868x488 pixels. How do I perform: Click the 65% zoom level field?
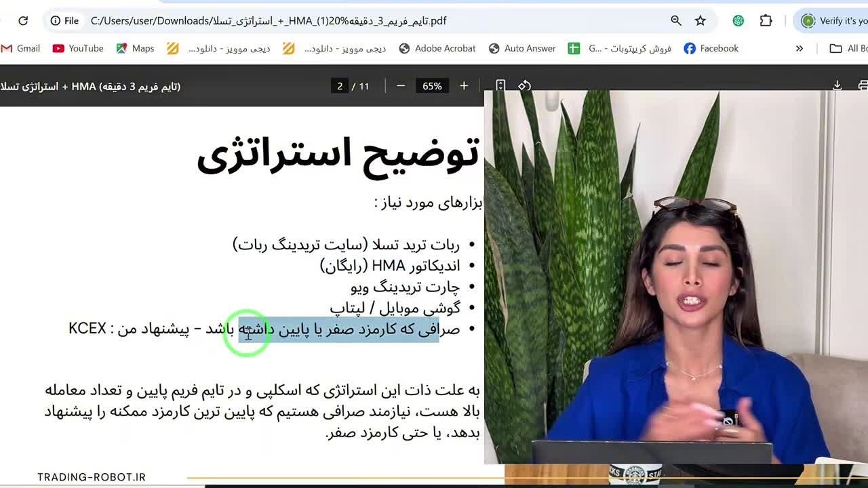tap(432, 86)
